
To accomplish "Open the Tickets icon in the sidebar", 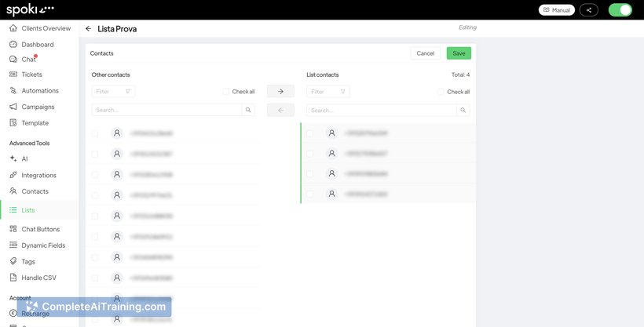I will (13, 74).
